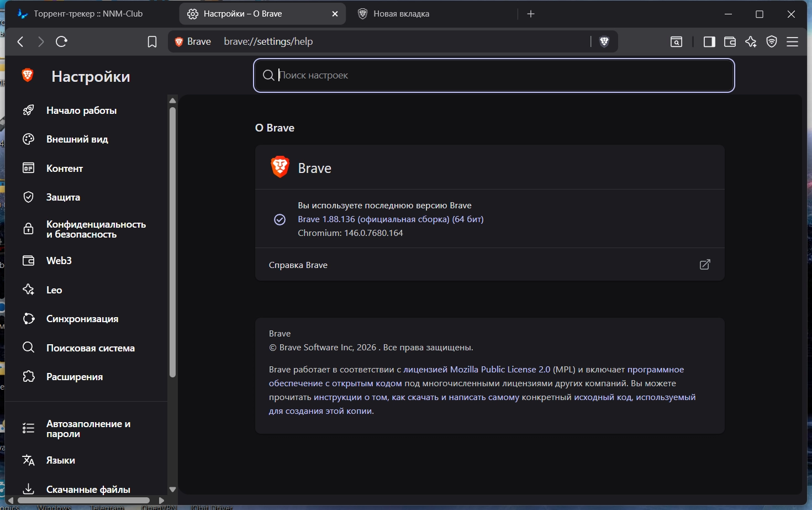Viewport: 812px width, 510px height.
Task: Click the sidebar scroll down arrow
Action: pyautogui.click(x=172, y=490)
